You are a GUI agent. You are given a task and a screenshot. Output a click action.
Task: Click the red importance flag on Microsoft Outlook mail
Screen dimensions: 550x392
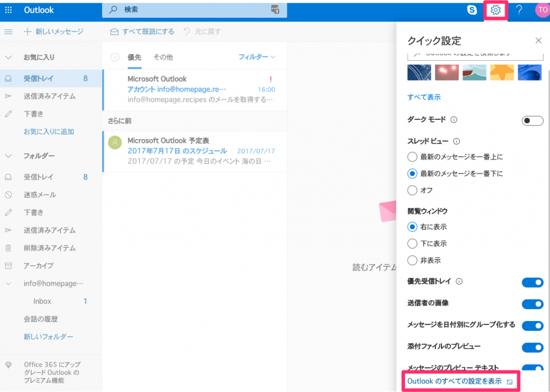pos(271,79)
